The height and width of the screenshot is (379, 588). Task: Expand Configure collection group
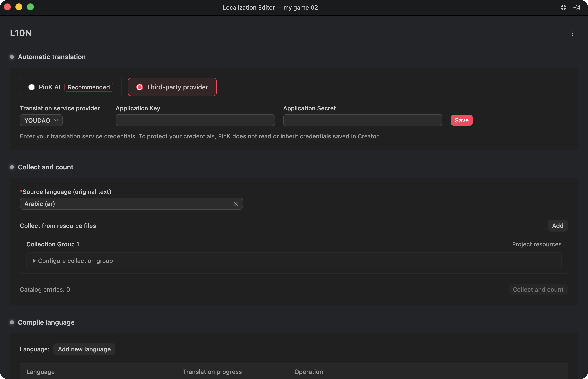[x=73, y=261]
